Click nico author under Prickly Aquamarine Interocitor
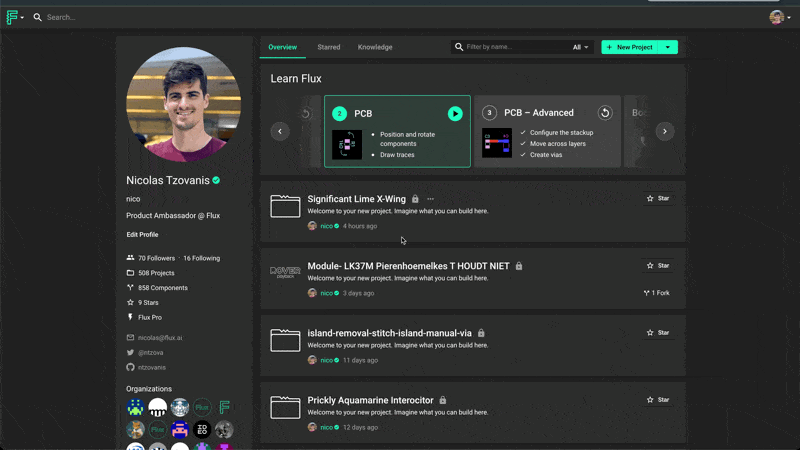Screen dimensions: 800x450 coord(327,428)
